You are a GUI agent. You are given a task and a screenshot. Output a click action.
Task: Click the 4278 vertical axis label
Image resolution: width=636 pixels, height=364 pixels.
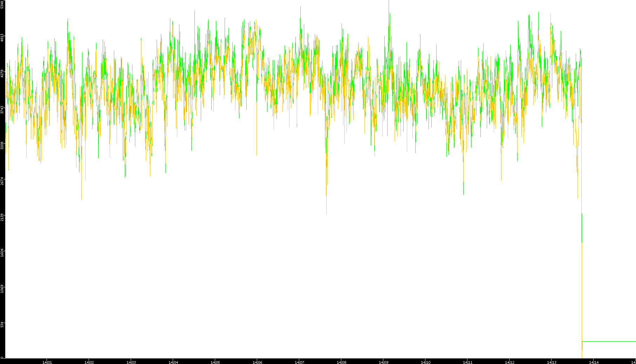click(x=2, y=74)
